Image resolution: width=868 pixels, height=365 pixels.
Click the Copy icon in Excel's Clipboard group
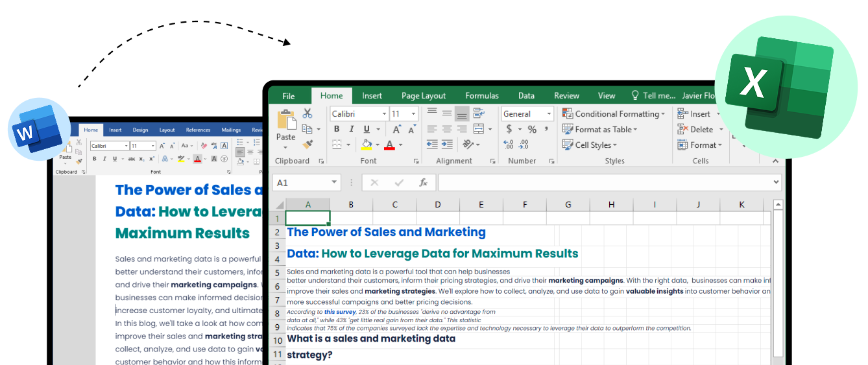pos(307,129)
